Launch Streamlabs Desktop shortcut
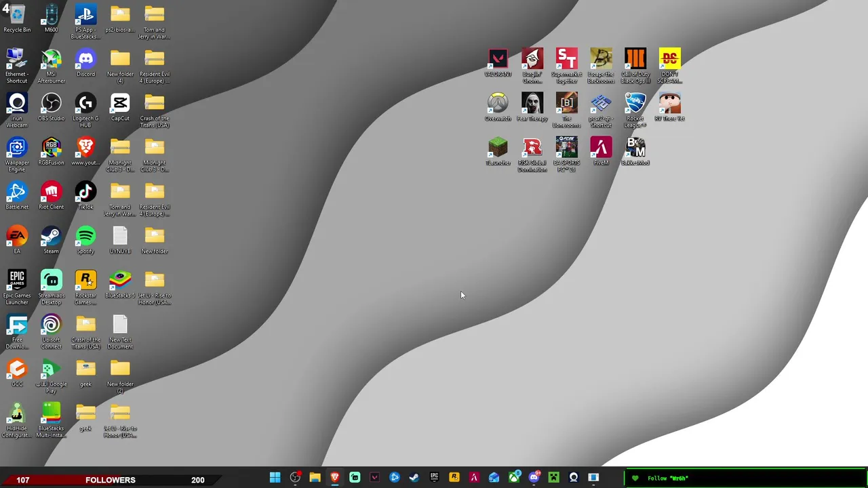The image size is (868, 488). tap(51, 288)
